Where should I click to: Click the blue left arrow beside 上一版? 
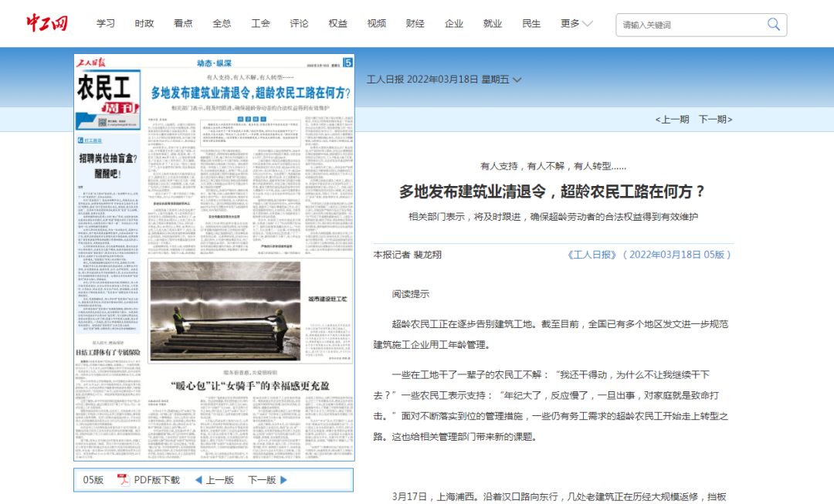[x=199, y=479]
